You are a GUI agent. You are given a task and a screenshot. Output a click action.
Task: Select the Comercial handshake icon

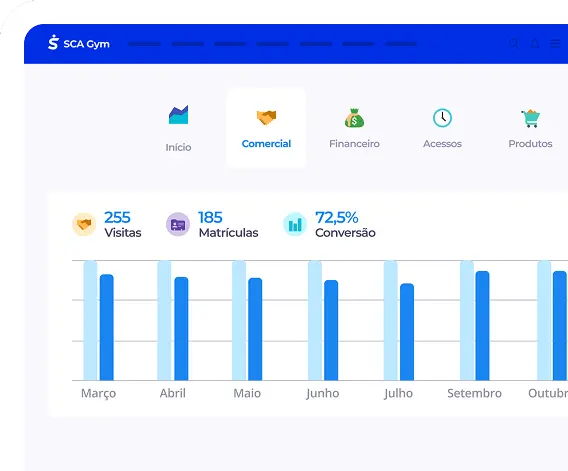click(266, 117)
